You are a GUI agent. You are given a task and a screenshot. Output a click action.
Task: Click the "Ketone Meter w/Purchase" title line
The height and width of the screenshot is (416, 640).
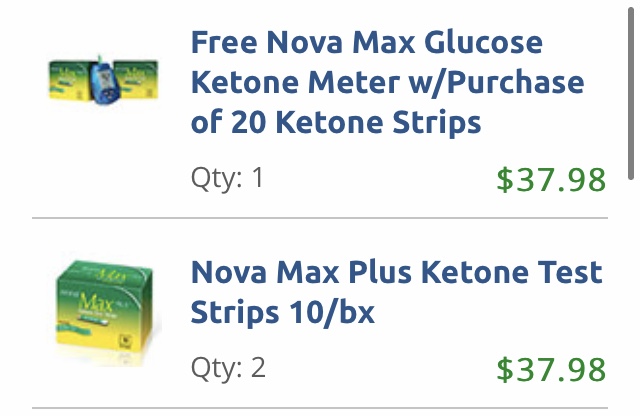[x=387, y=83]
